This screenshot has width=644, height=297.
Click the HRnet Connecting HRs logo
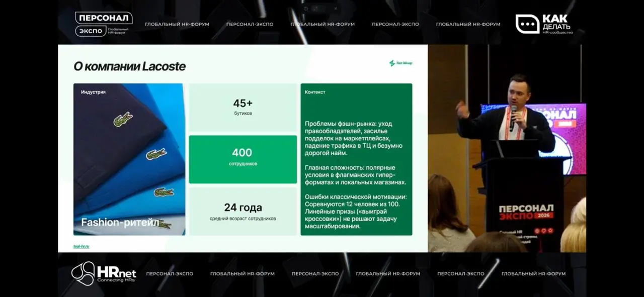pyautogui.click(x=104, y=273)
